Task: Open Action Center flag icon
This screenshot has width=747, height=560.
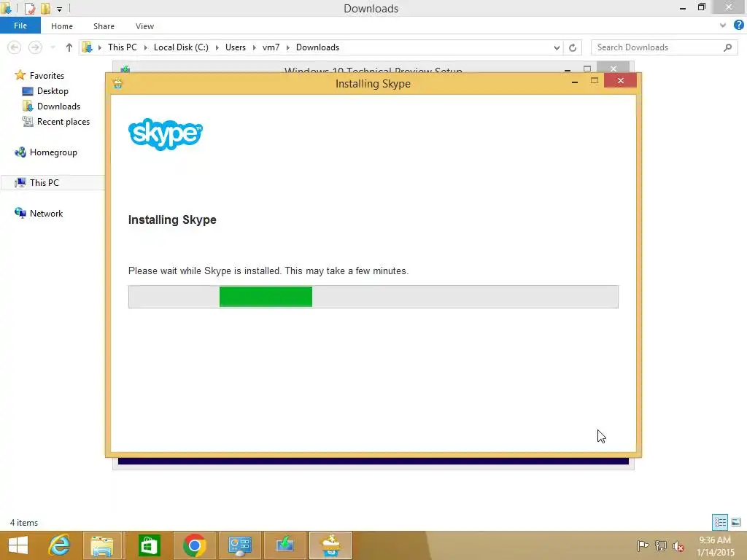Action: [x=643, y=545]
